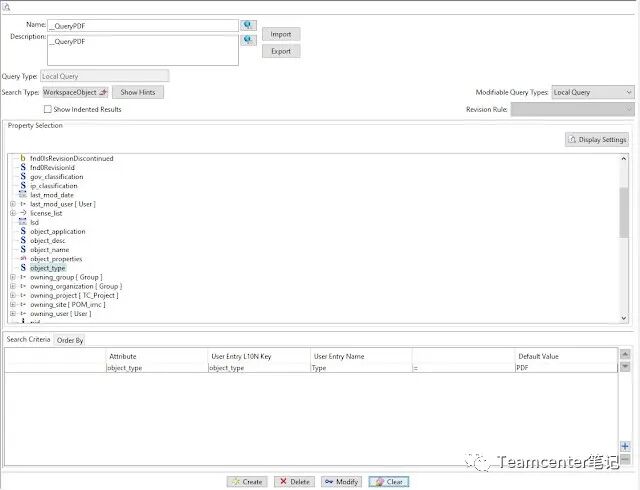The image size is (640, 490).
Task: Move criteria row up with the up arrow
Action: click(625, 354)
